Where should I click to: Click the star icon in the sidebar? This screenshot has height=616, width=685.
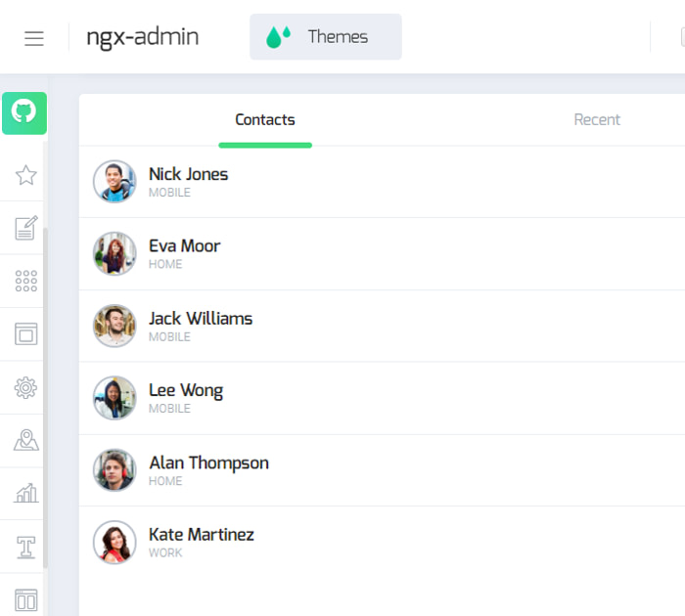(x=25, y=175)
